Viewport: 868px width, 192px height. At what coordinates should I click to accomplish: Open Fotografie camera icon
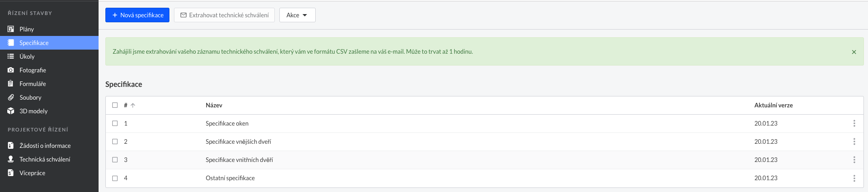(x=11, y=70)
